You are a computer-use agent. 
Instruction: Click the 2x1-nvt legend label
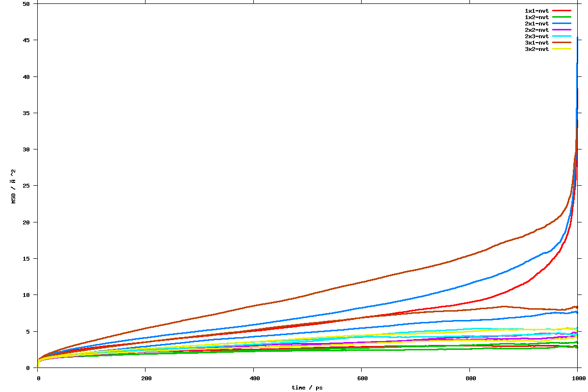pyautogui.click(x=537, y=24)
